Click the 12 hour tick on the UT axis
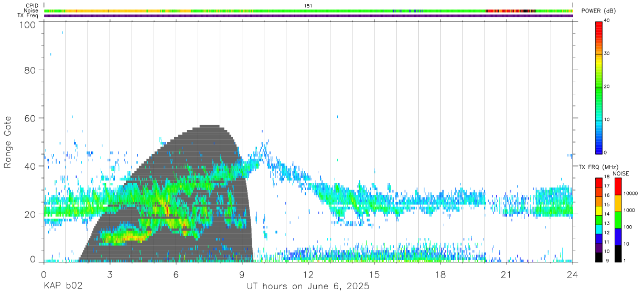Screen dimensions: 644x297 pos(308,275)
